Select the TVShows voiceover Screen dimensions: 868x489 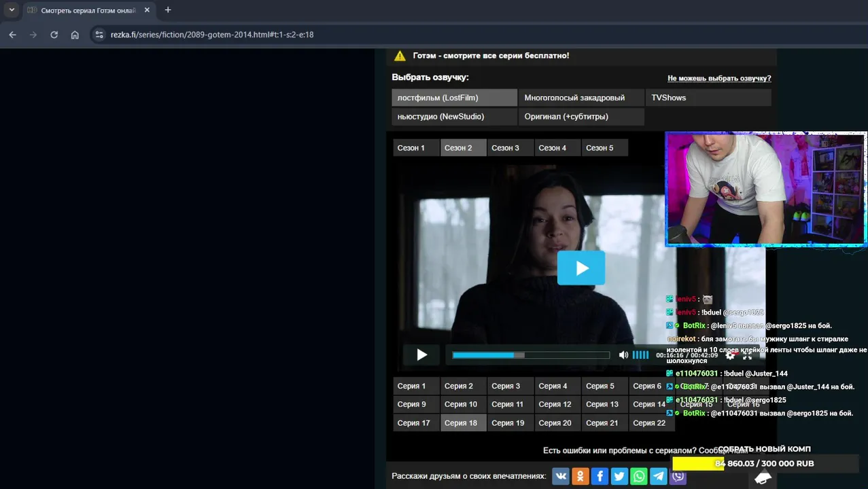click(708, 98)
